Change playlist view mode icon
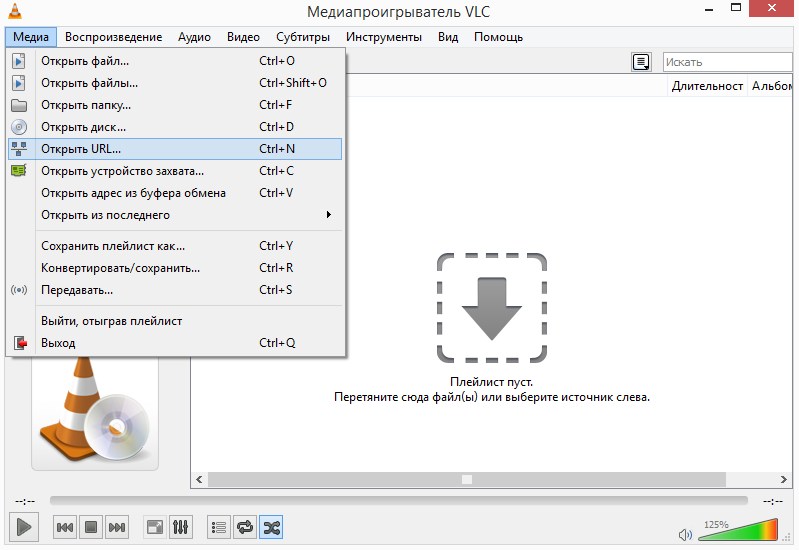799x550 pixels. coord(641,62)
